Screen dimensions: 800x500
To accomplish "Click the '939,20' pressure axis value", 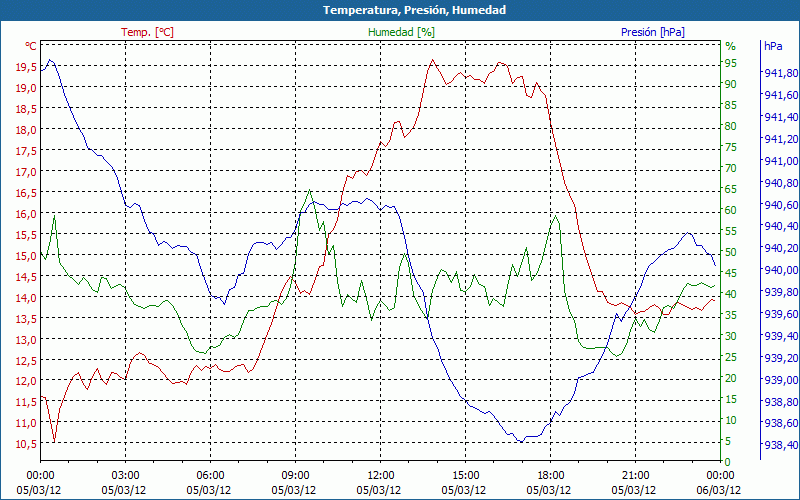I will click(781, 358).
